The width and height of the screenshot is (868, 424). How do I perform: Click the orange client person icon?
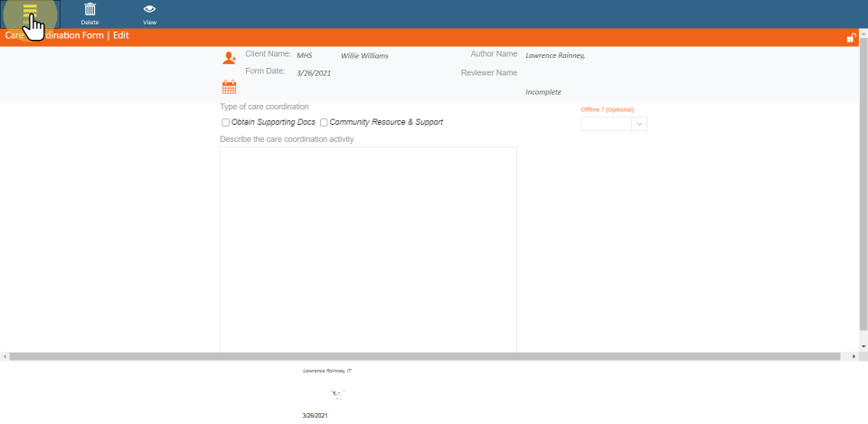(x=229, y=58)
